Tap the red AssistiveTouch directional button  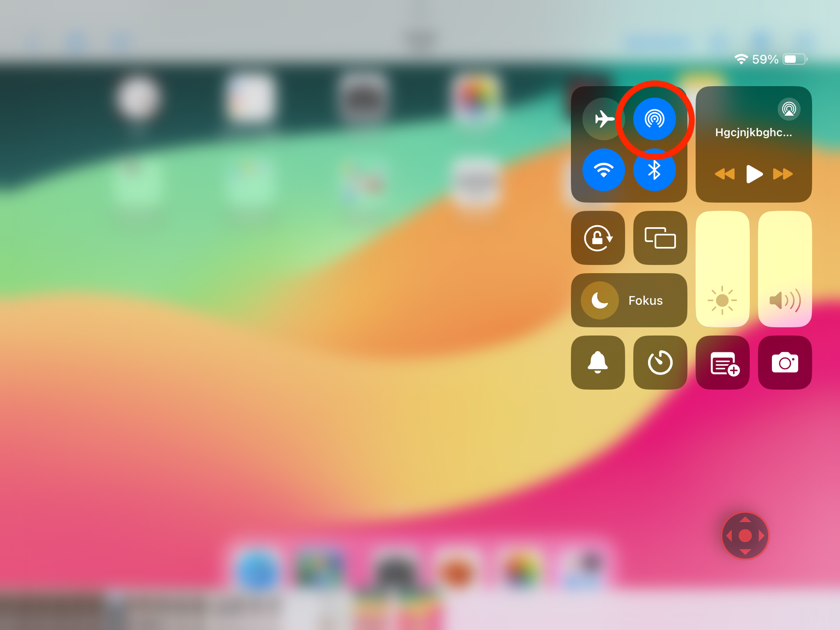(x=745, y=536)
